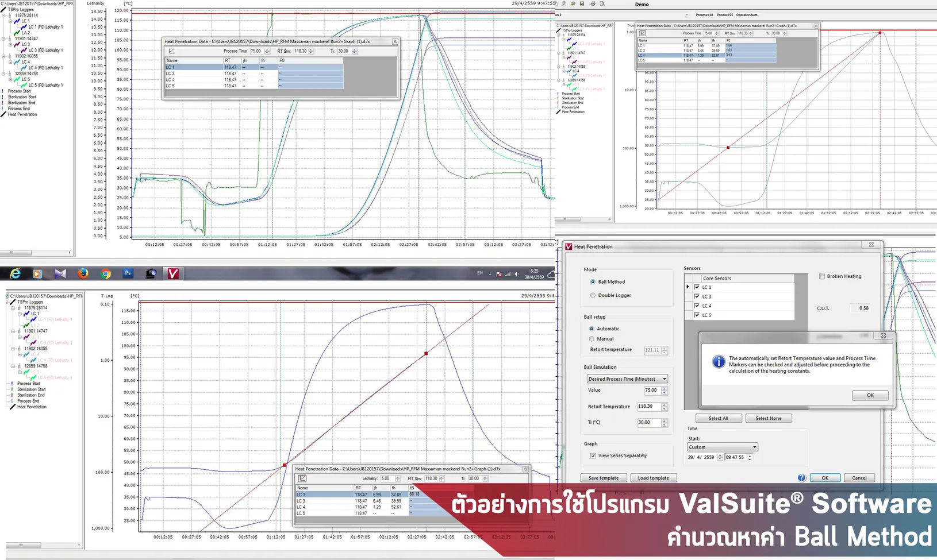Click the info icon in the Retort Temperature message box

coord(718,362)
